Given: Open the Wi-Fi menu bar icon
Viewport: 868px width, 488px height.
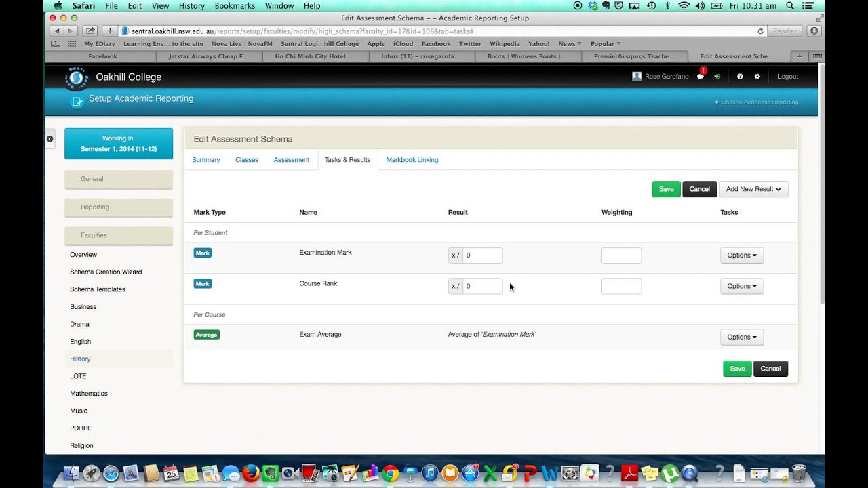Looking at the screenshot, I should point(684,5).
